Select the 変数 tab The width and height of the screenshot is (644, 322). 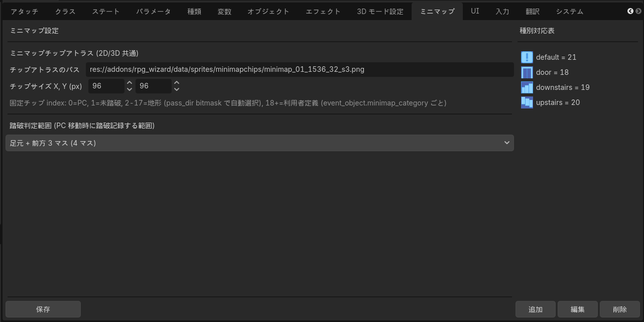coord(224,12)
